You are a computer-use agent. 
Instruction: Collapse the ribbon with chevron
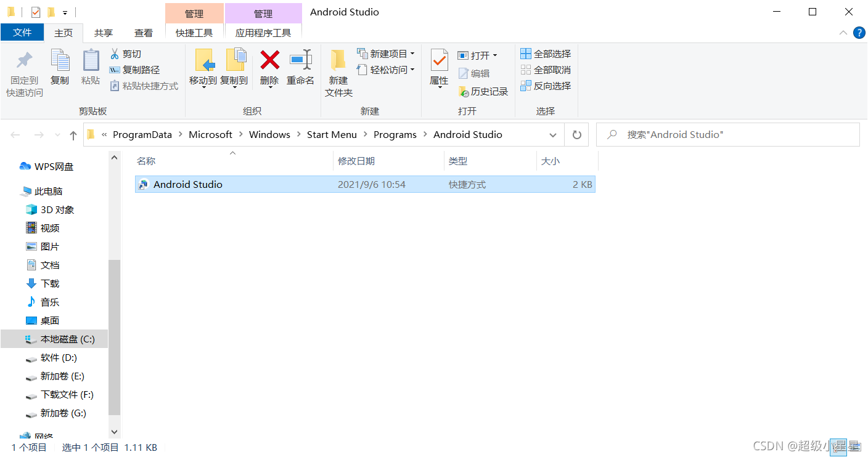point(843,33)
